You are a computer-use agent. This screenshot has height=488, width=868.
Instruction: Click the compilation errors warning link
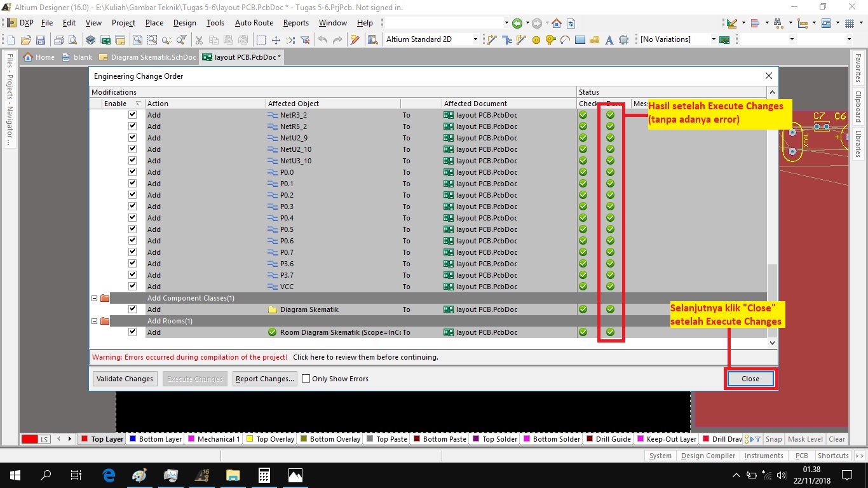point(365,357)
